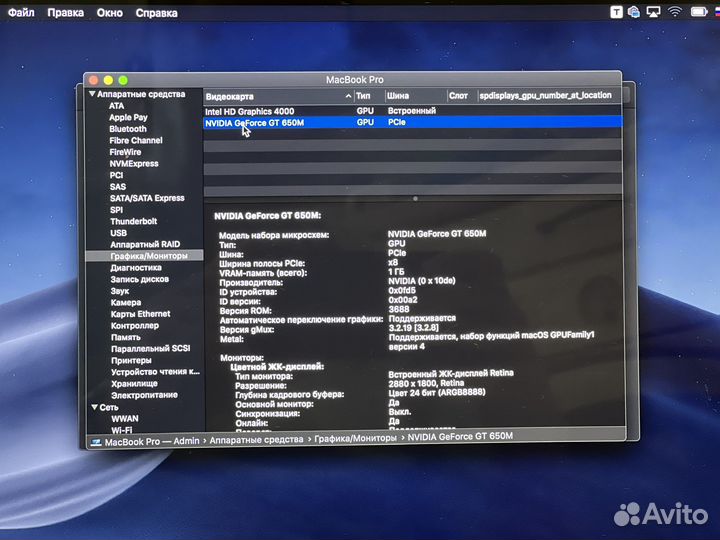Click the gMux version 3.2.19 [3.2.8]
720x540 pixels.
pos(414,327)
